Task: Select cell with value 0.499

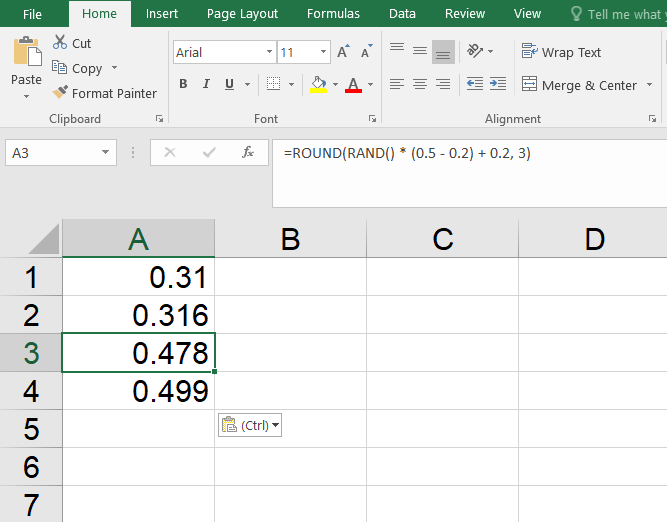Action: coord(139,391)
